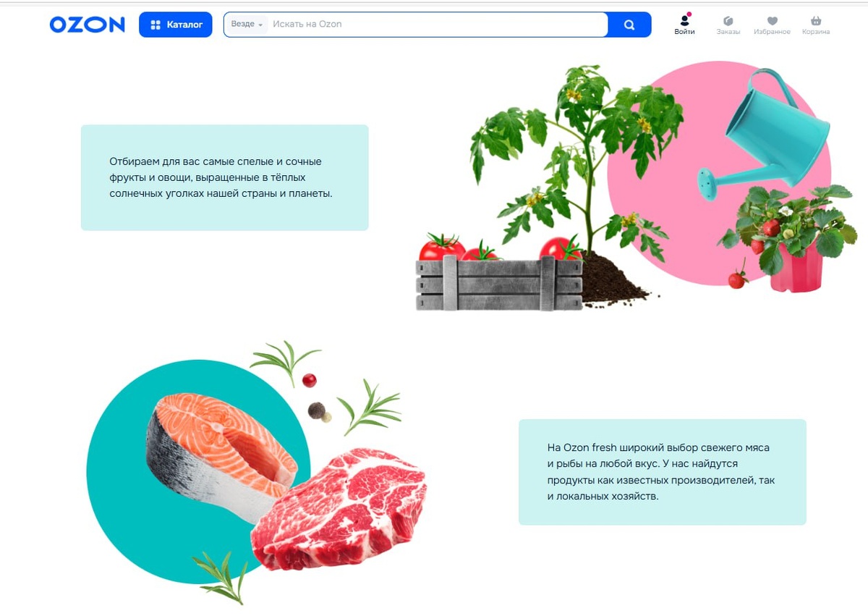Click the grid icon in Каталог button
The height and width of the screenshot is (616, 868).
pos(156,25)
